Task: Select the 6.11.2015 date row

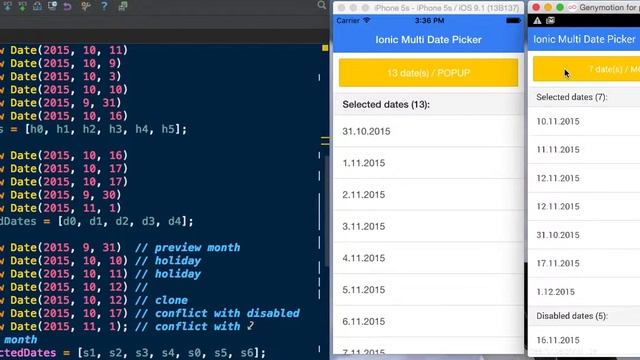Action: (x=429, y=321)
